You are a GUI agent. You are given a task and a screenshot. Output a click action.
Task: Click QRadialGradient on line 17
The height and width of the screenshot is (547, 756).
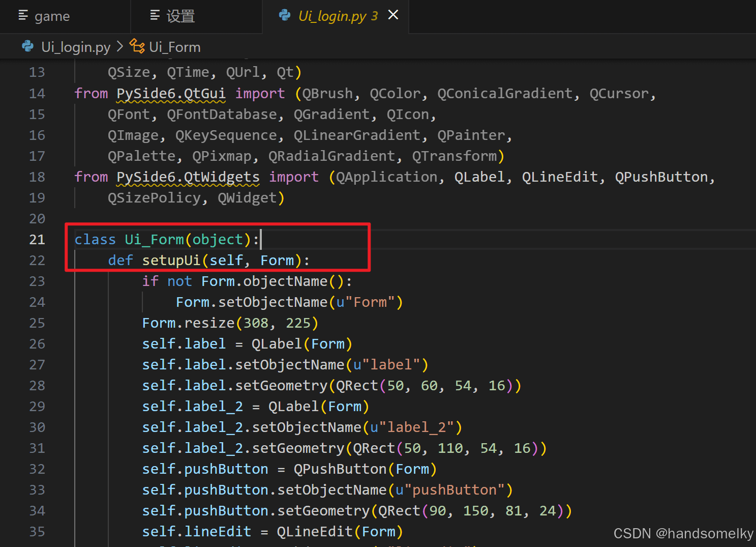(331, 156)
